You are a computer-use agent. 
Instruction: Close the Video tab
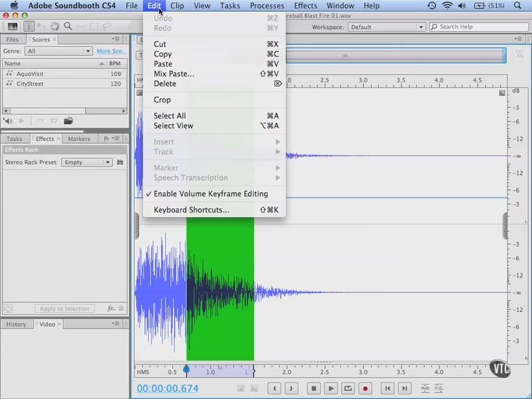[x=59, y=324]
